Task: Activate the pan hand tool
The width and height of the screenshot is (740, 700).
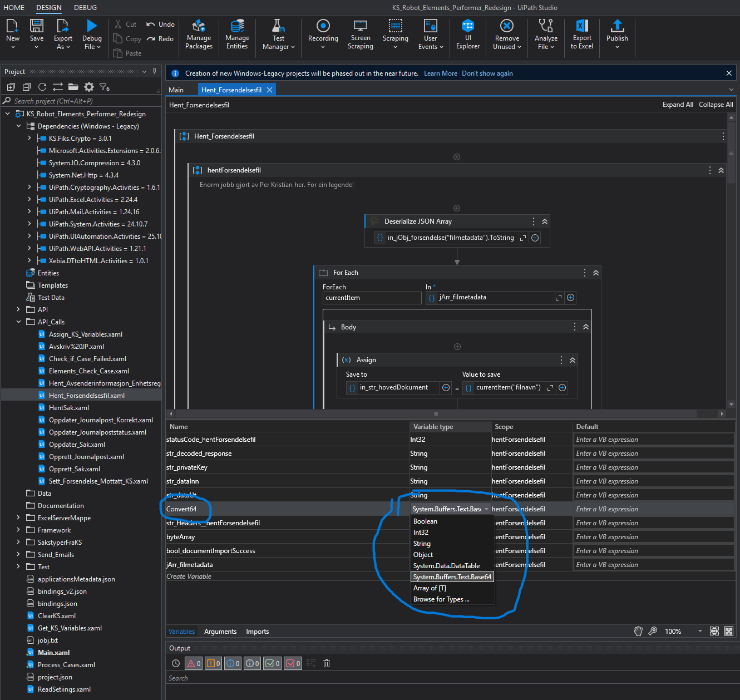Action: click(638, 631)
